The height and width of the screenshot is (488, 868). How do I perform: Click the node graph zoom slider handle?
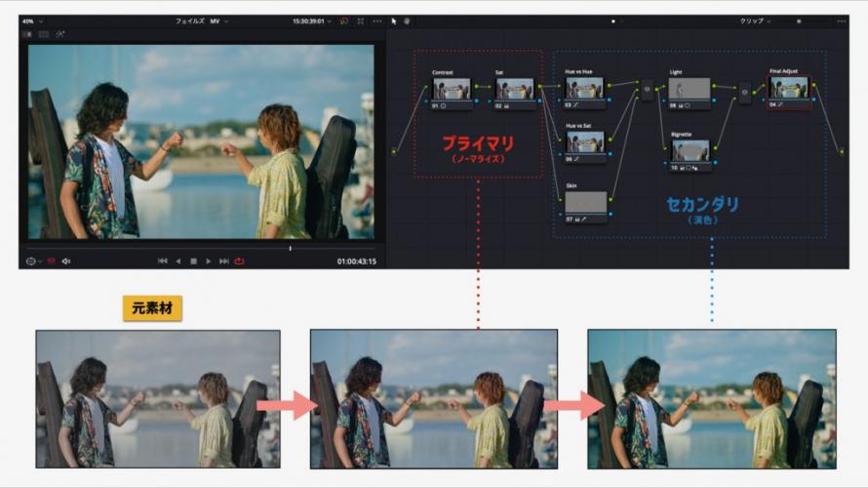click(798, 21)
